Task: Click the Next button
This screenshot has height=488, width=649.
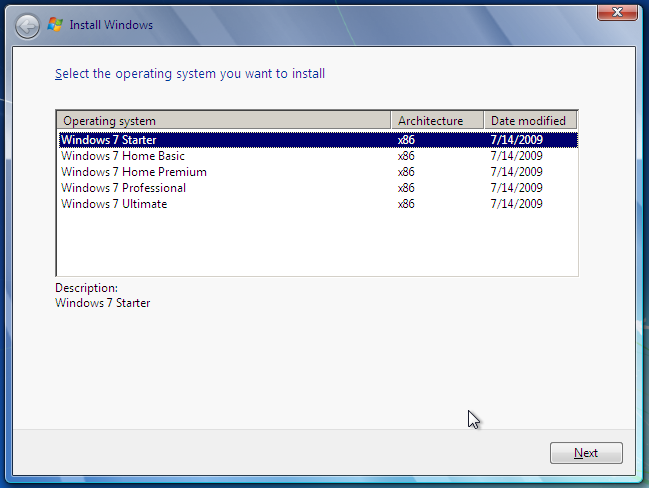Action: (586, 453)
